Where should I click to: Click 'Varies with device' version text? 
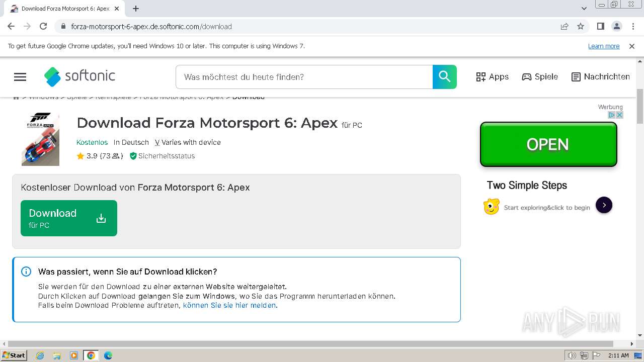point(191,142)
